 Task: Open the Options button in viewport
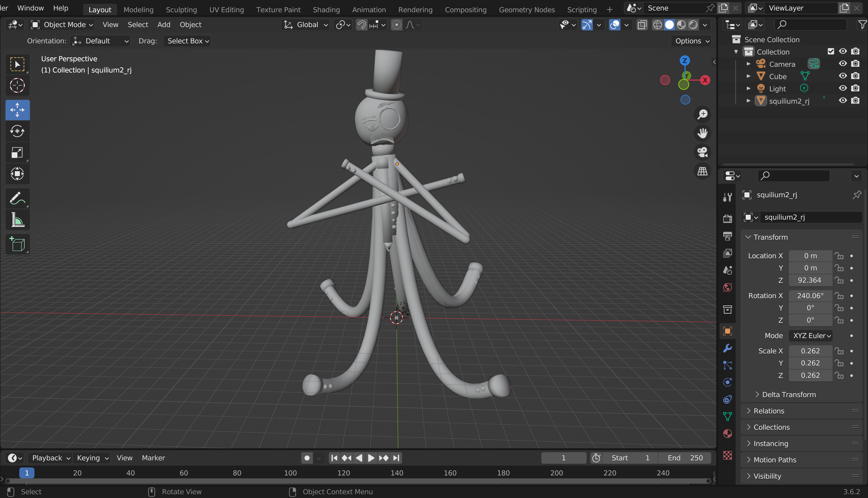click(x=692, y=41)
